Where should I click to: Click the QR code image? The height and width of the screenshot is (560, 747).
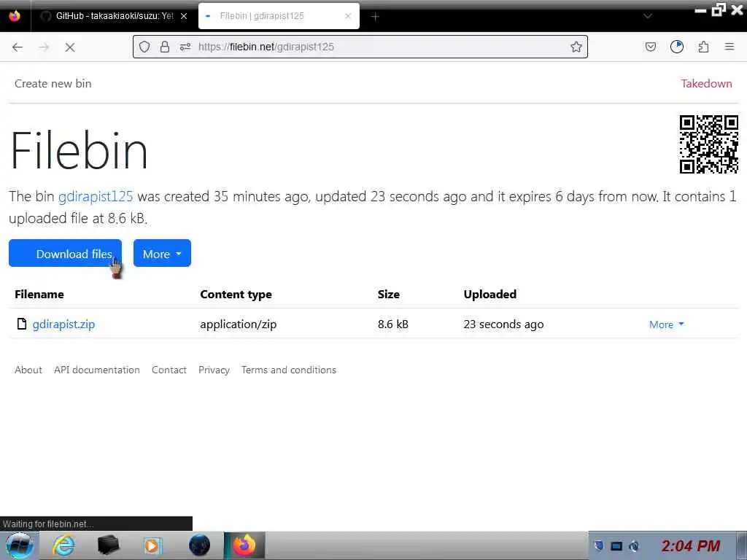(x=709, y=144)
